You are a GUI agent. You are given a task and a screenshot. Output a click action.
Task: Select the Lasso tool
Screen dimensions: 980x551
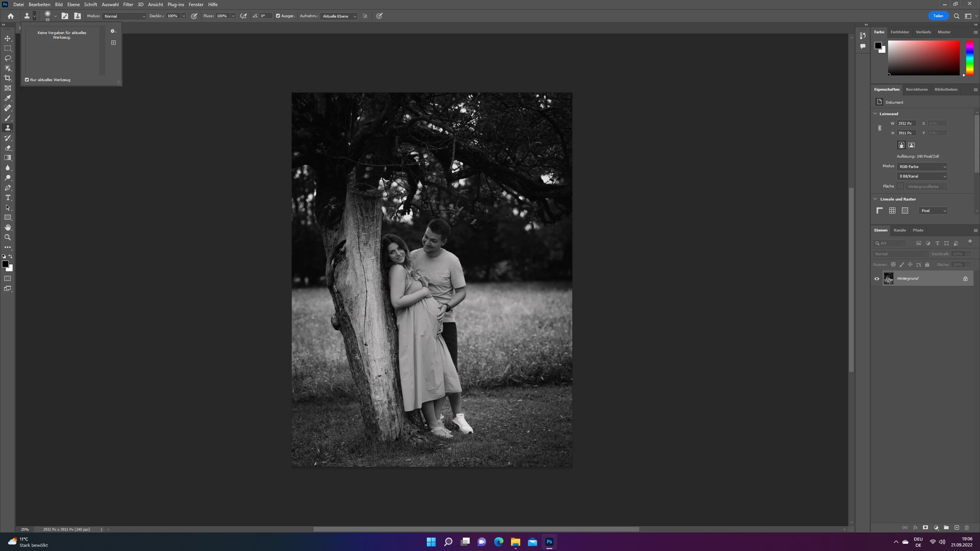[8, 58]
